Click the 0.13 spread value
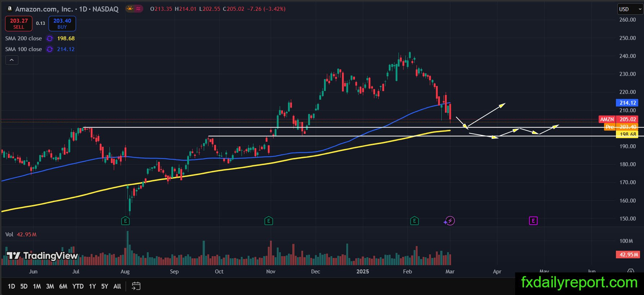Image resolution: width=644 pixels, height=295 pixels. coord(41,23)
